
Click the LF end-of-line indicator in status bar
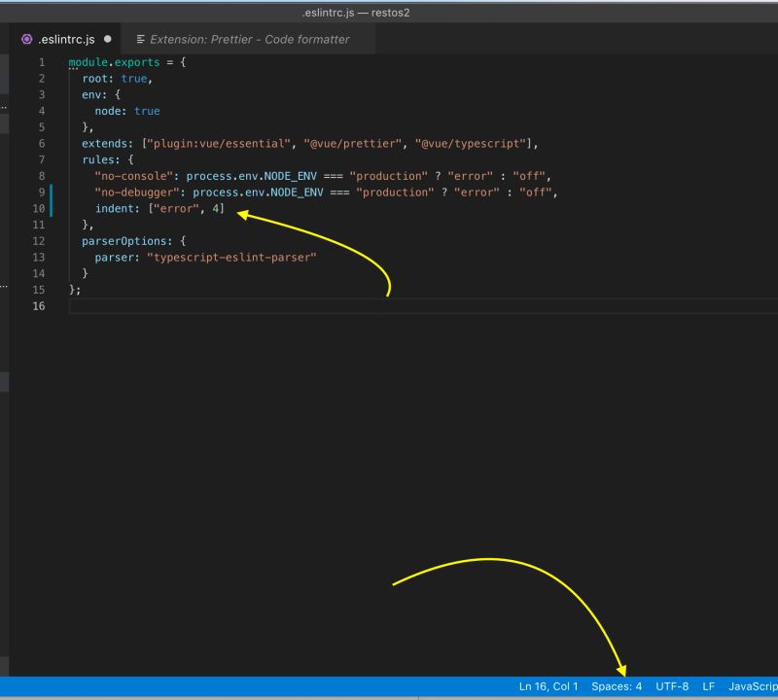pos(708,685)
